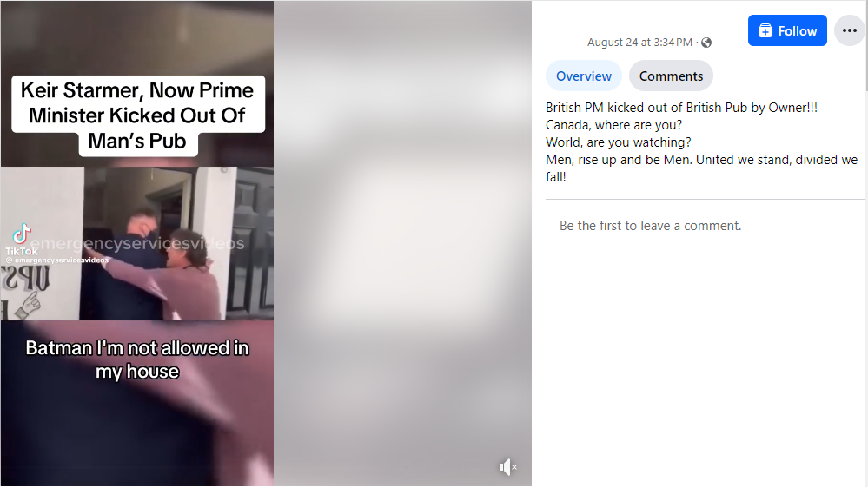Click the blurred area beside the video
This screenshot has height=488, width=868.
point(402,243)
